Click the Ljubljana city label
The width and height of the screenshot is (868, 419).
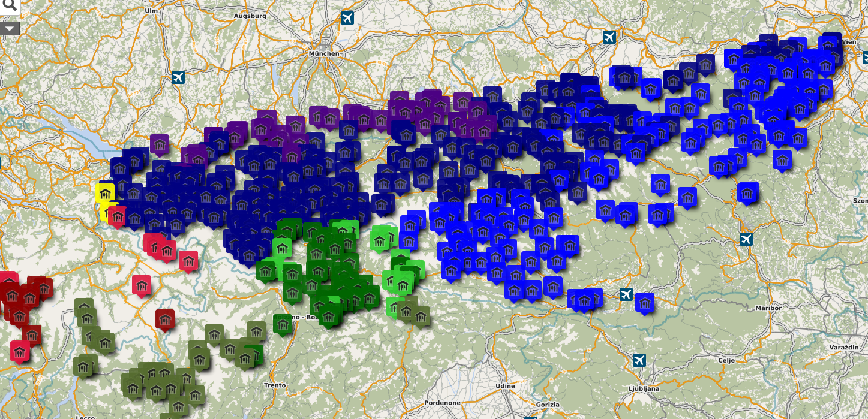pyautogui.click(x=644, y=388)
